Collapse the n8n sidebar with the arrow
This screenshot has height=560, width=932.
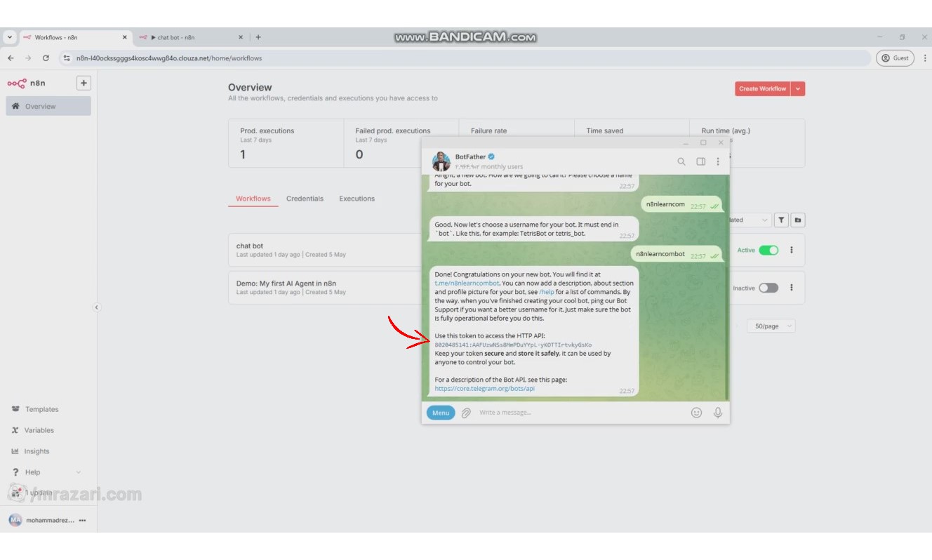point(97,307)
